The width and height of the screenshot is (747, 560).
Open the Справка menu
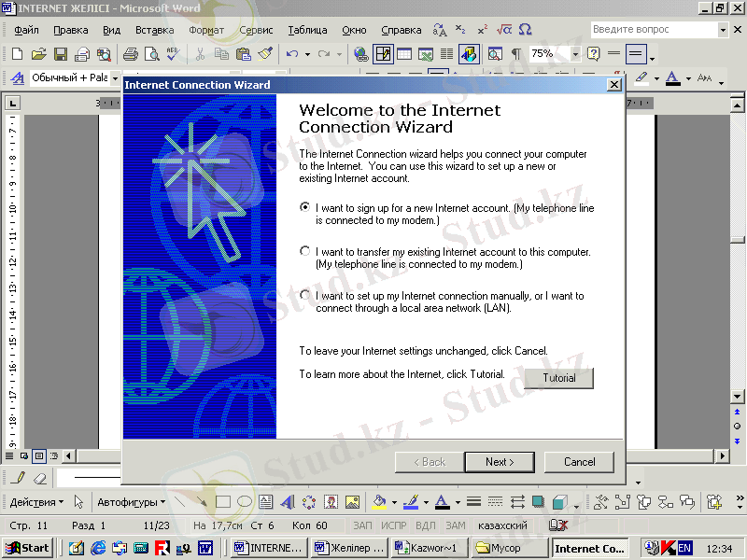pyautogui.click(x=402, y=30)
